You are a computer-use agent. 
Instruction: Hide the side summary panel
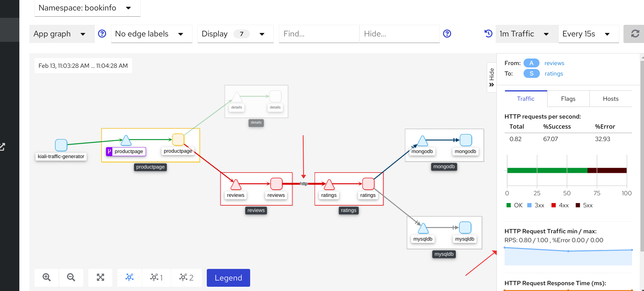click(491, 77)
